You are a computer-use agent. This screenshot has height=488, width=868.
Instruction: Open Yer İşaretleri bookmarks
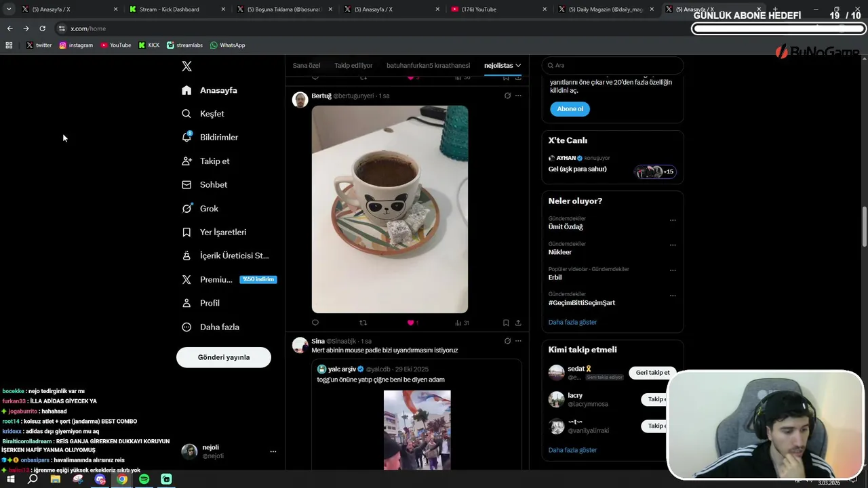click(x=214, y=232)
